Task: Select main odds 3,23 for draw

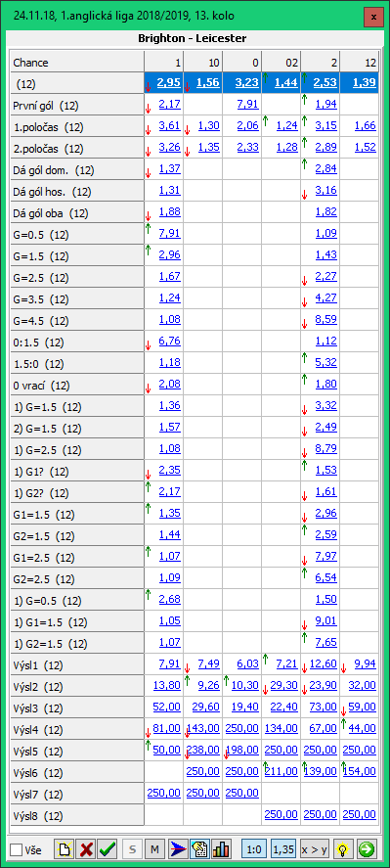Action: tap(247, 83)
